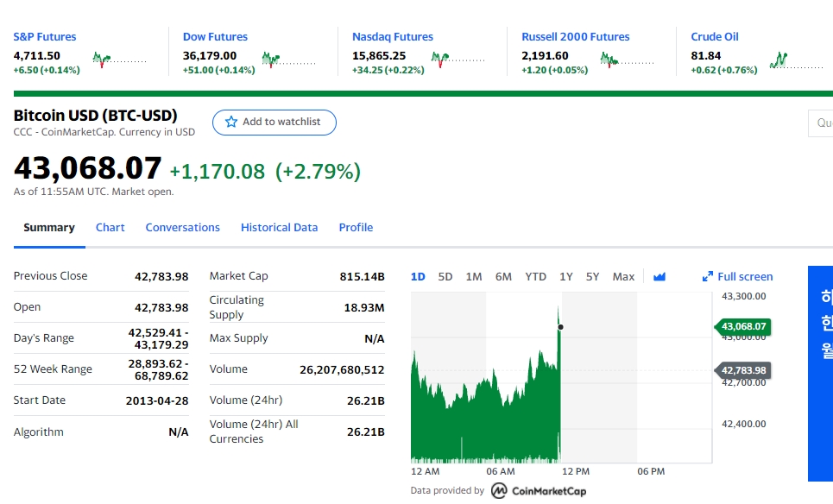Click the Market Cap value 815.14B

pos(362,277)
